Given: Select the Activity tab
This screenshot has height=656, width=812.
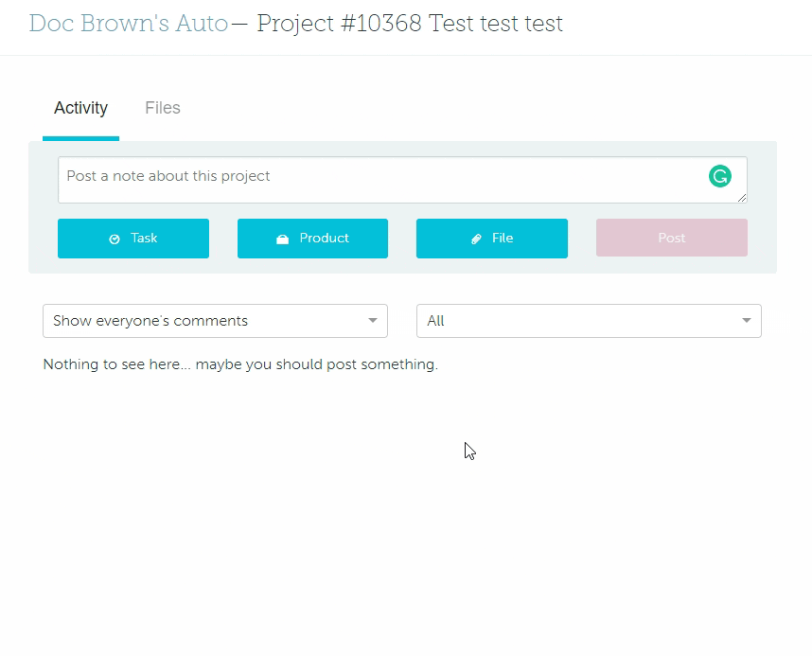Looking at the screenshot, I should pyautogui.click(x=80, y=108).
